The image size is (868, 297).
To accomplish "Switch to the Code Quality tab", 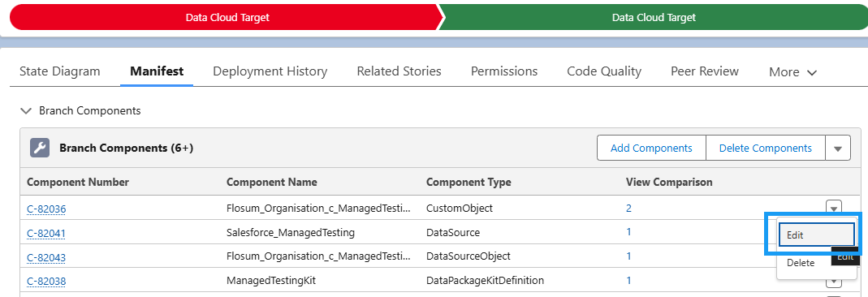I will [604, 71].
